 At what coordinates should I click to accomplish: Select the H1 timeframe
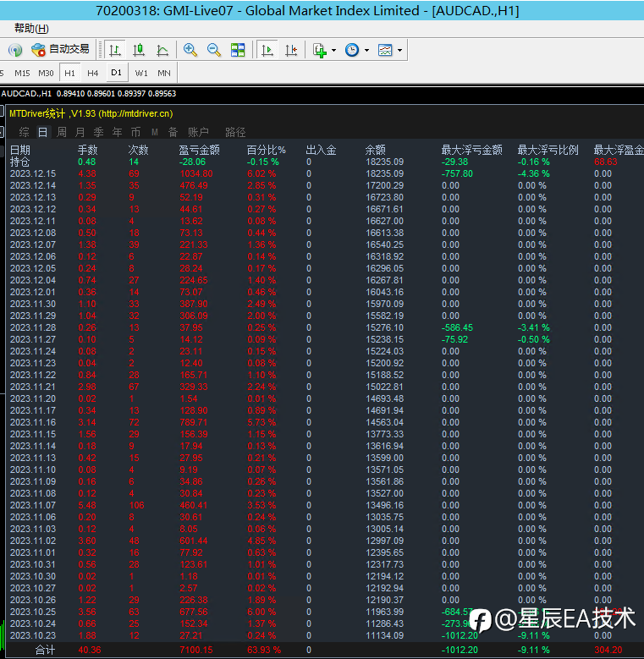point(69,73)
